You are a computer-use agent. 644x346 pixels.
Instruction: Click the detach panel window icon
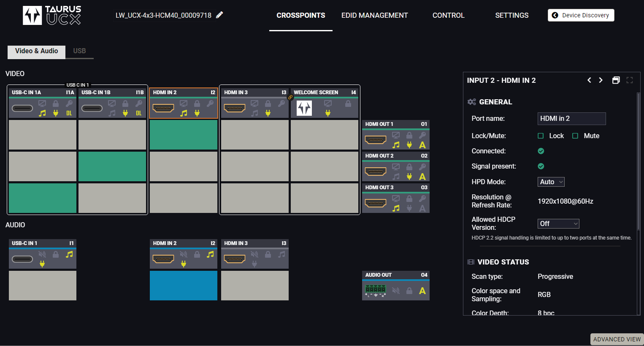coord(616,80)
